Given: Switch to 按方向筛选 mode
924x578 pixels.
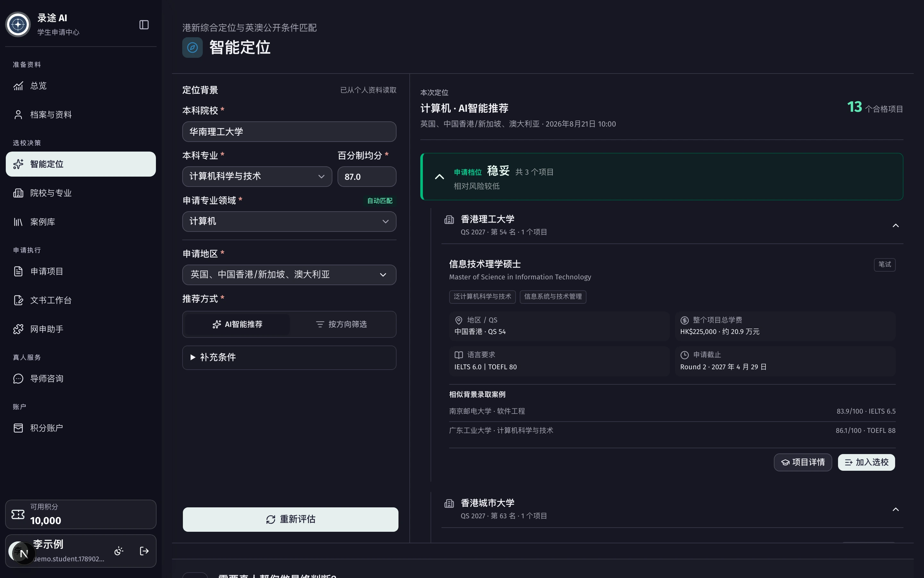Looking at the screenshot, I should [341, 325].
